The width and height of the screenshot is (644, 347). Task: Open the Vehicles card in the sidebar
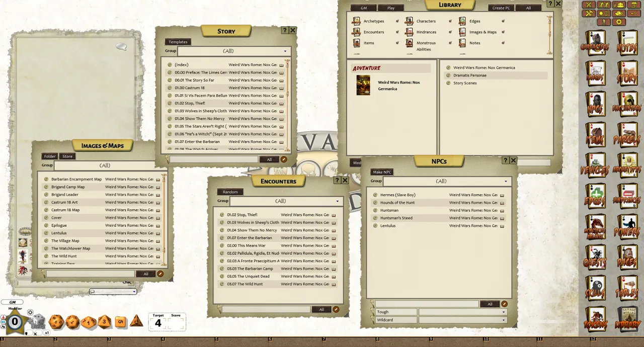pos(596,166)
